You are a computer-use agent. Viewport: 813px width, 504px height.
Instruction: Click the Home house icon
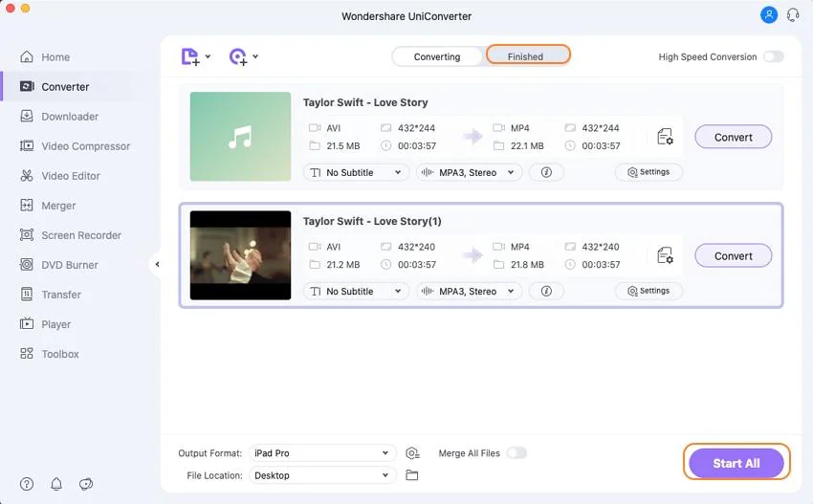tap(27, 56)
